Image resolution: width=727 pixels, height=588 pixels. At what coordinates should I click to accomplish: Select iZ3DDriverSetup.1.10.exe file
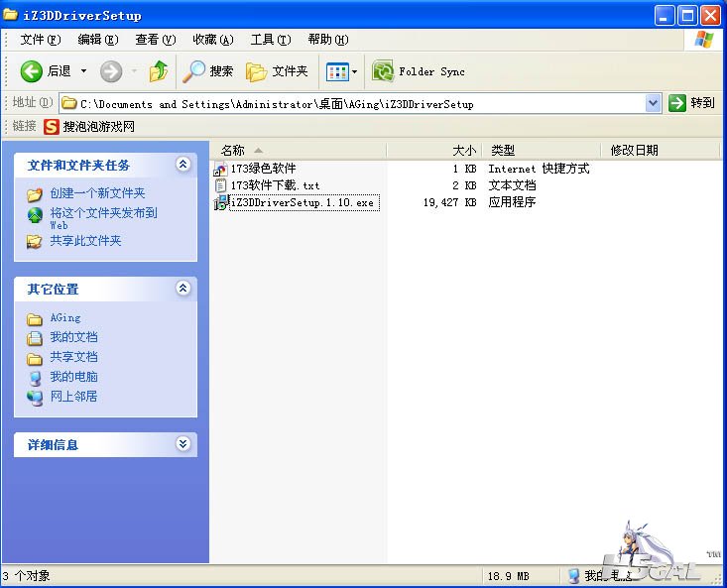(302, 202)
